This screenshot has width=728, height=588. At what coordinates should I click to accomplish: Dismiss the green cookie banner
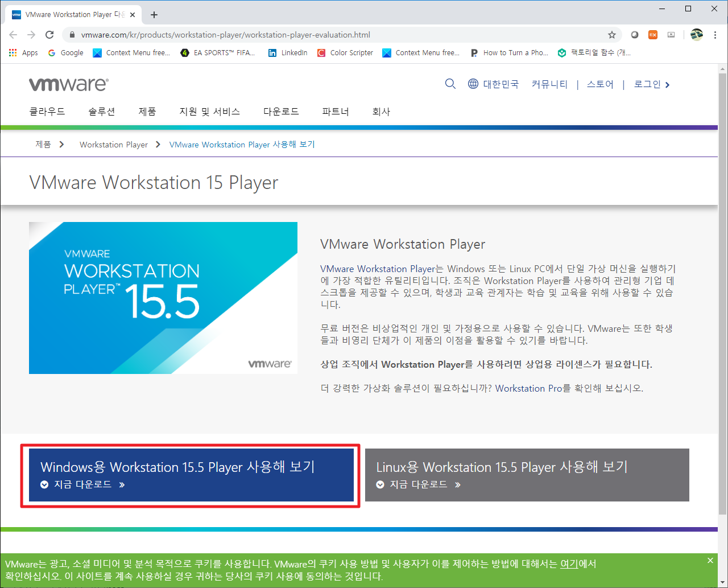pos(710,561)
